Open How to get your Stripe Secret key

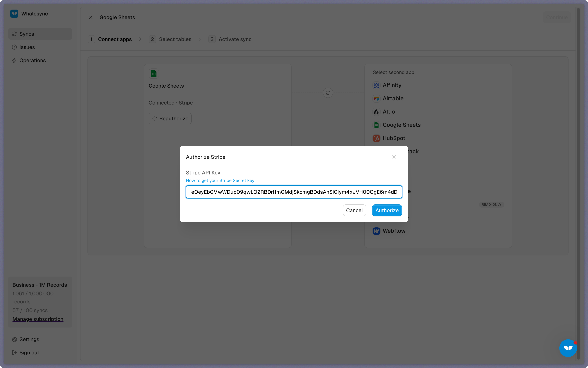tap(220, 180)
